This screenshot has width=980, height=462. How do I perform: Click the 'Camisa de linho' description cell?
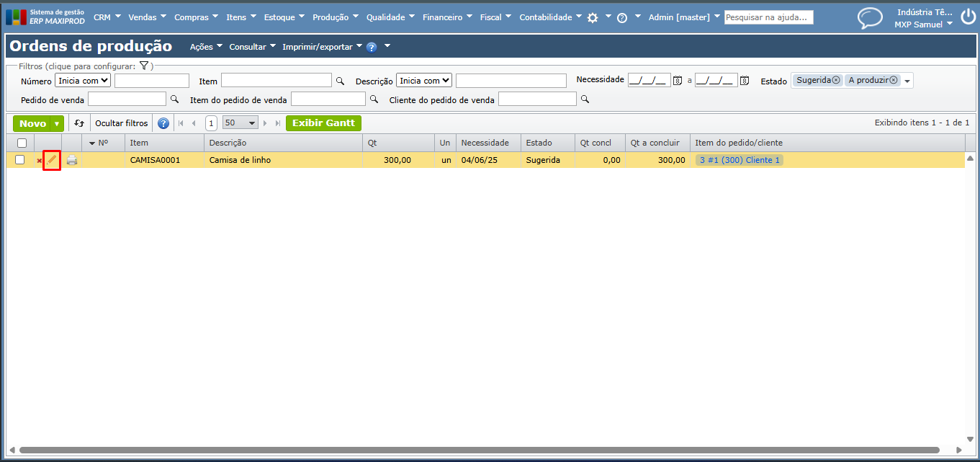point(283,160)
